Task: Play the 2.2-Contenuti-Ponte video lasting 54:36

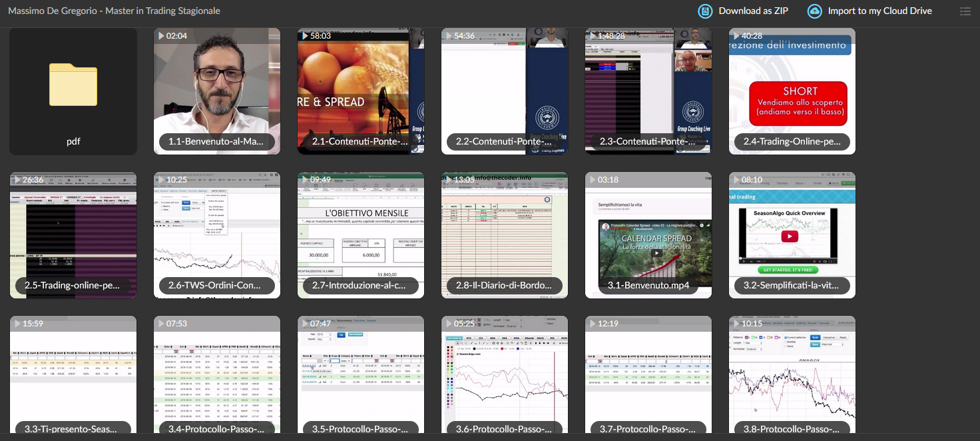Action: pyautogui.click(x=505, y=91)
